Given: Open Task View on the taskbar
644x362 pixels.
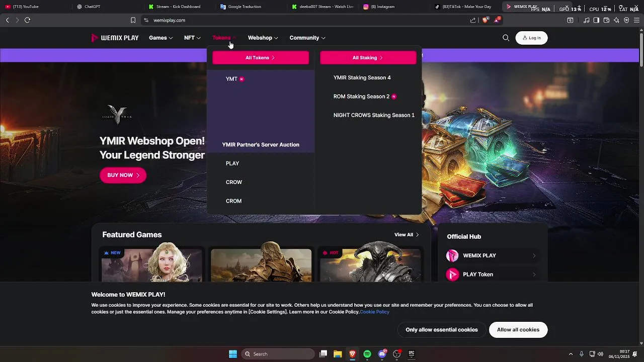Looking at the screenshot, I should 324,354.
